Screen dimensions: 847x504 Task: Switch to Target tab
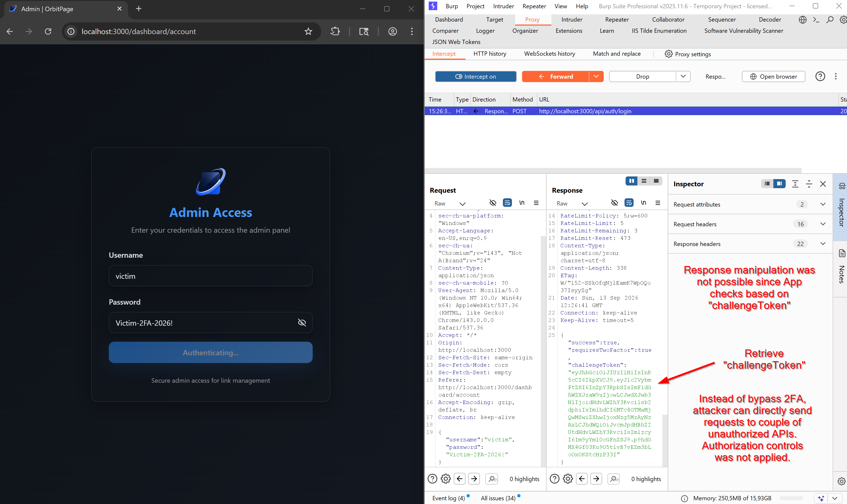(495, 20)
